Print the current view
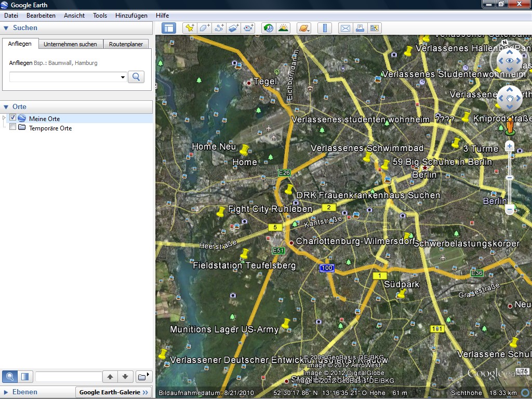This screenshot has height=399, width=532. tap(360, 28)
